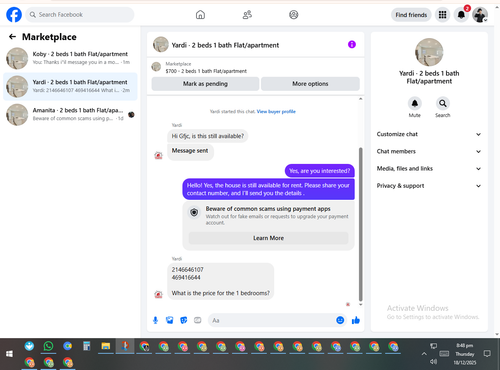This screenshot has height=370, width=500.
Task: Show hidden tray icons with the caret
Action: click(x=424, y=354)
